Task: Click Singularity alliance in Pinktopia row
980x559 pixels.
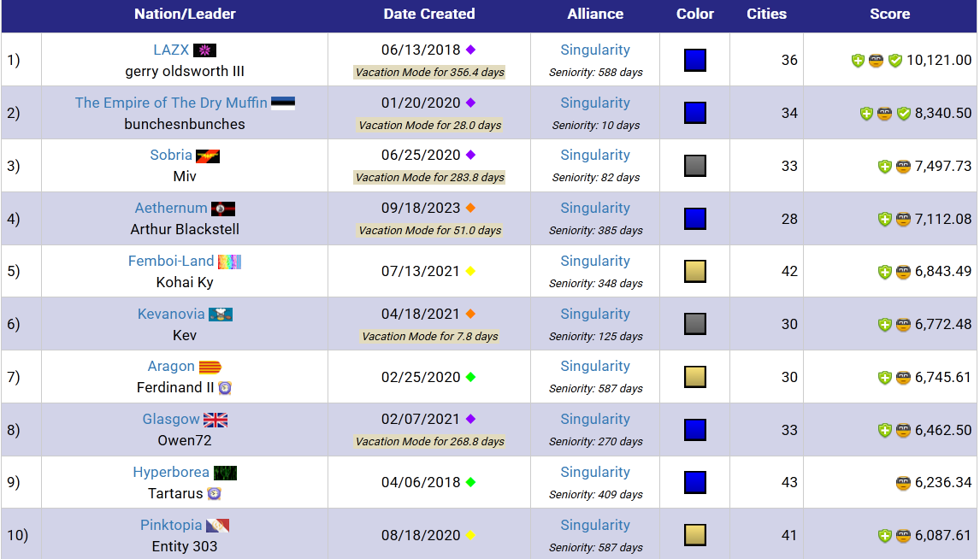Action: tap(595, 526)
